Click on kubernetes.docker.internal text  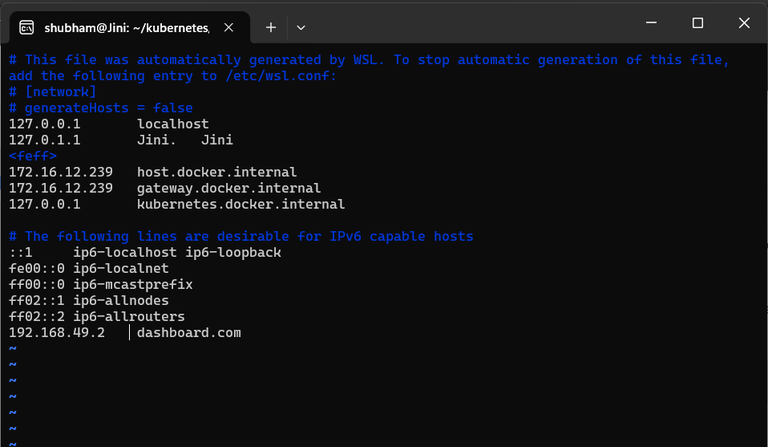point(240,204)
